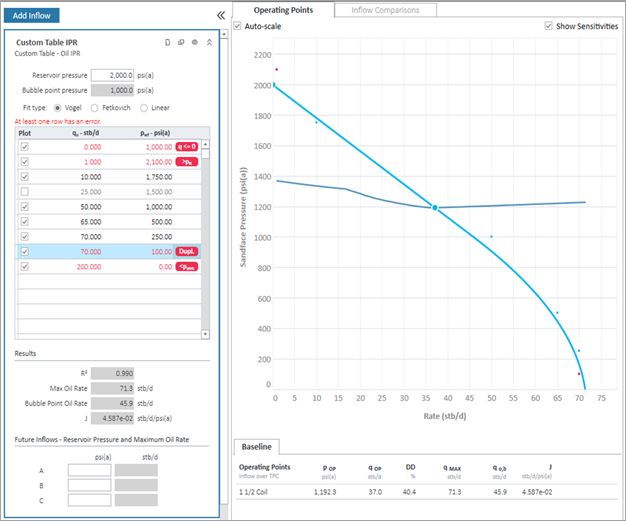Click the delete icon in Custom Table IPR header
This screenshot has width=626, height=521.
pyautogui.click(x=168, y=42)
